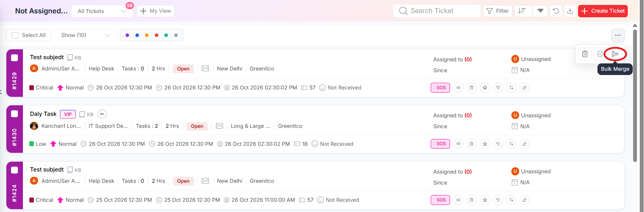Click the download export icon

(570, 11)
